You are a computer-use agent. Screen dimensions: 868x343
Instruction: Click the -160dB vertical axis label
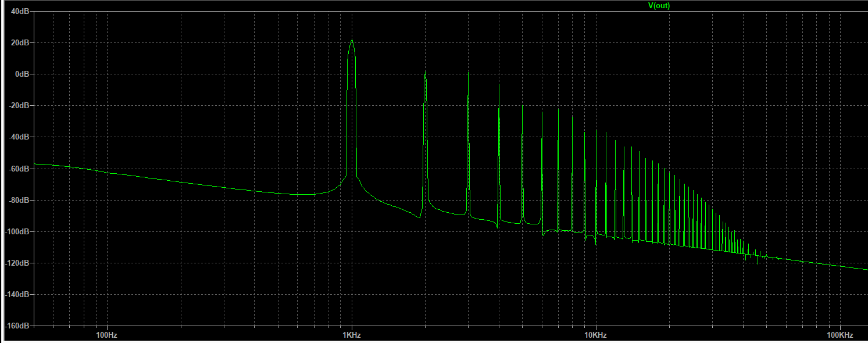pos(18,326)
